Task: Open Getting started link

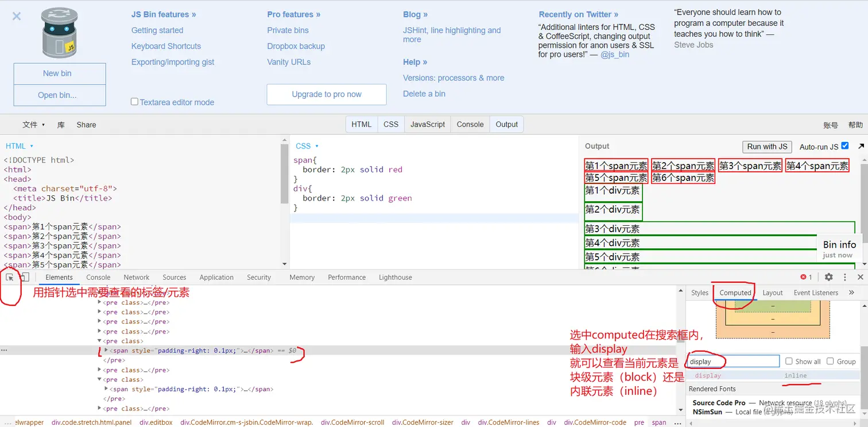Action: [157, 30]
